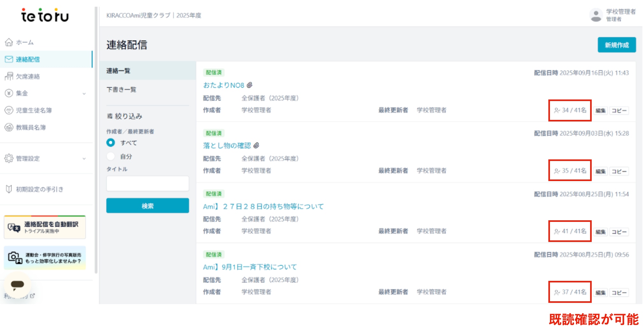Image resolution: width=644 pixels, height=336 pixels.
Task: Open the 連絡一覧 tab
Action: [118, 71]
